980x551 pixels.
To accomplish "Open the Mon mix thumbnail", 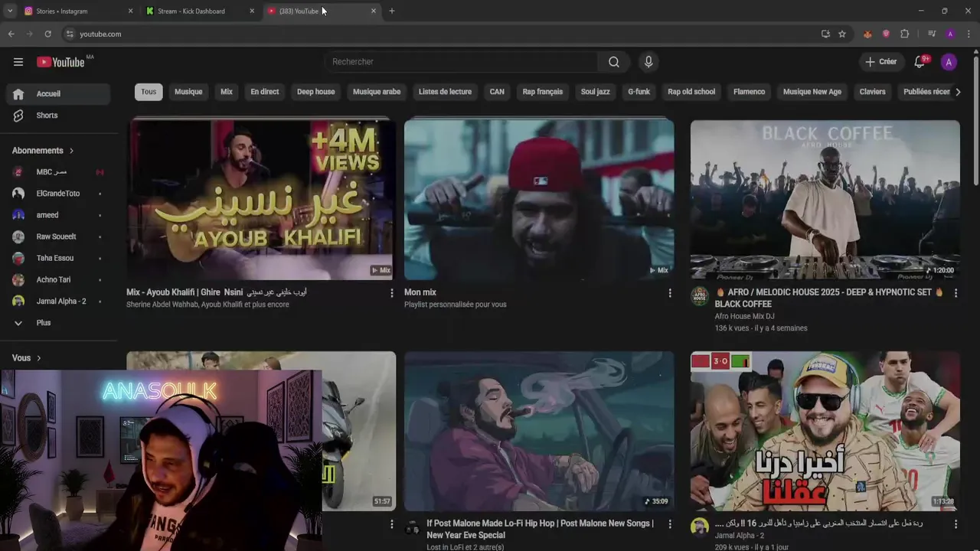I will point(539,200).
